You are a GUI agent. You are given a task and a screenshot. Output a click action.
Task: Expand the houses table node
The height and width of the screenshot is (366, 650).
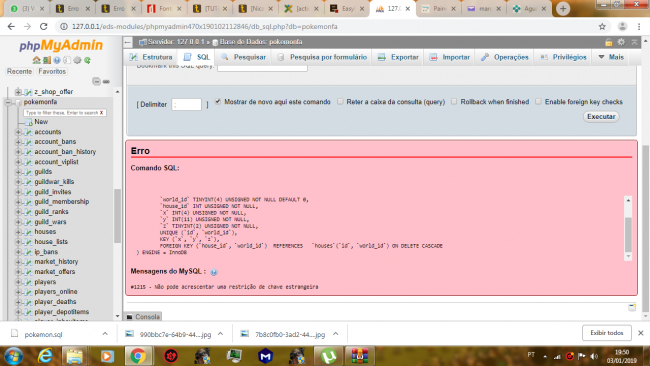pos(18,232)
